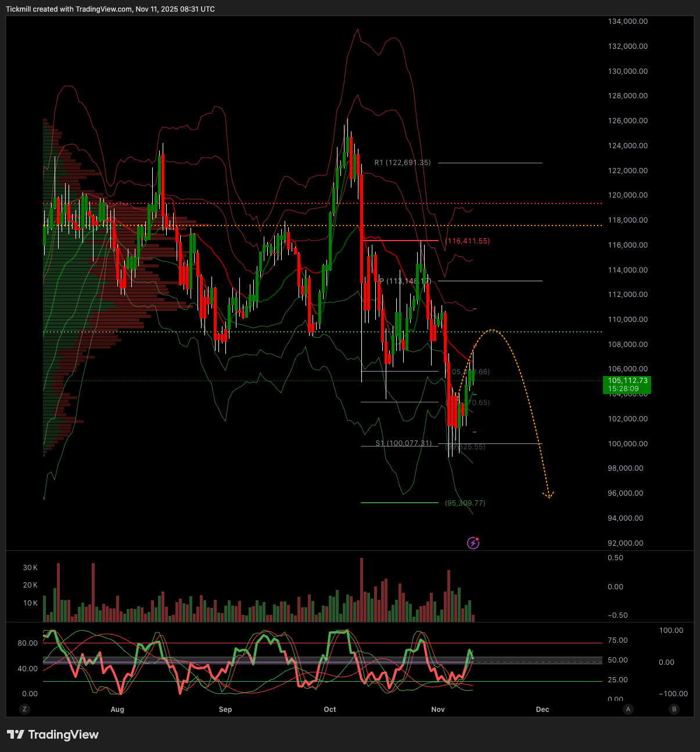Click the TradingView logo
Image resolution: width=700 pixels, height=752 pixels.
(53, 735)
